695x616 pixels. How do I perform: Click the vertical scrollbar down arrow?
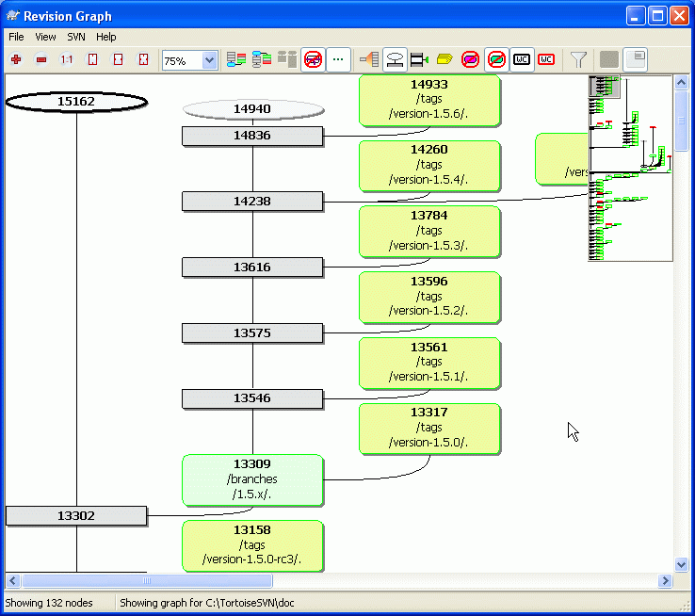pyautogui.click(x=681, y=564)
